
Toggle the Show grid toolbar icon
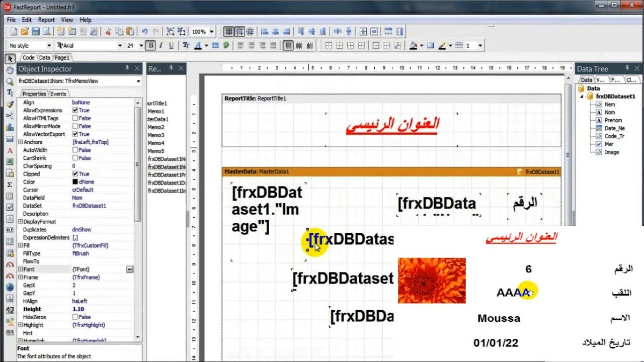229,32
